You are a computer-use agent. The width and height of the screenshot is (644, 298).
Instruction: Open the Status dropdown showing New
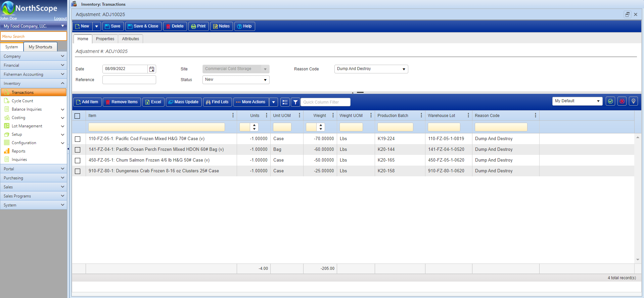236,80
